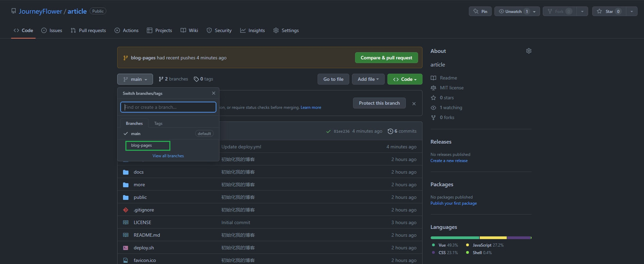Click the .gitignore file icon
Viewport: 644px width, 264px height.
pos(126,210)
